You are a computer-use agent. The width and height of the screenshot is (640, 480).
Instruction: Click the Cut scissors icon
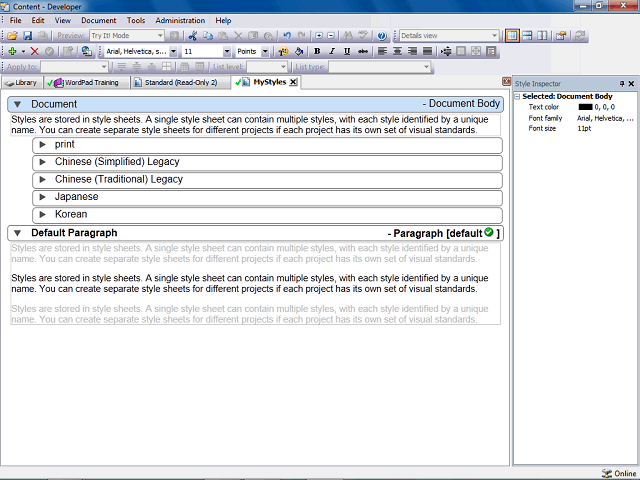pyautogui.click(x=193, y=36)
